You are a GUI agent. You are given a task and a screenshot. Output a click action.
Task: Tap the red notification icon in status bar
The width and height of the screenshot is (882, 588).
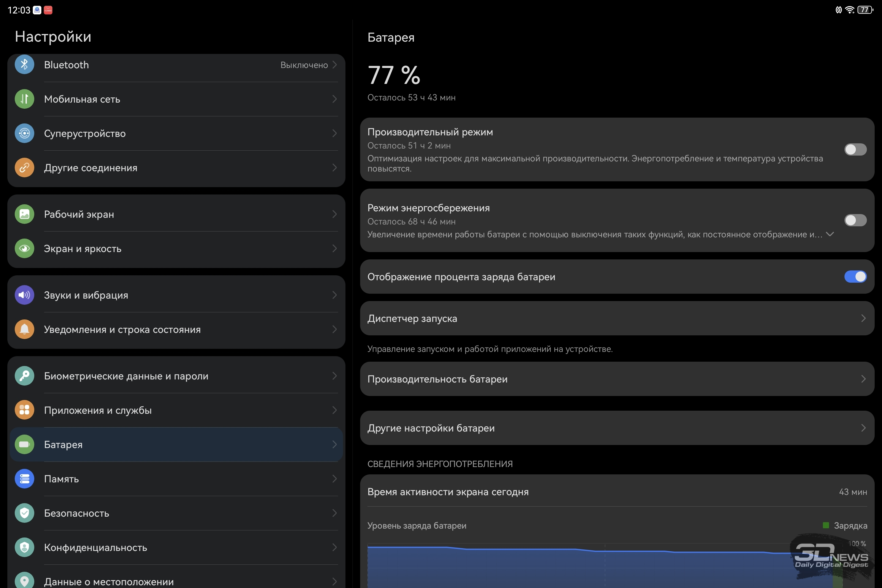(48, 10)
